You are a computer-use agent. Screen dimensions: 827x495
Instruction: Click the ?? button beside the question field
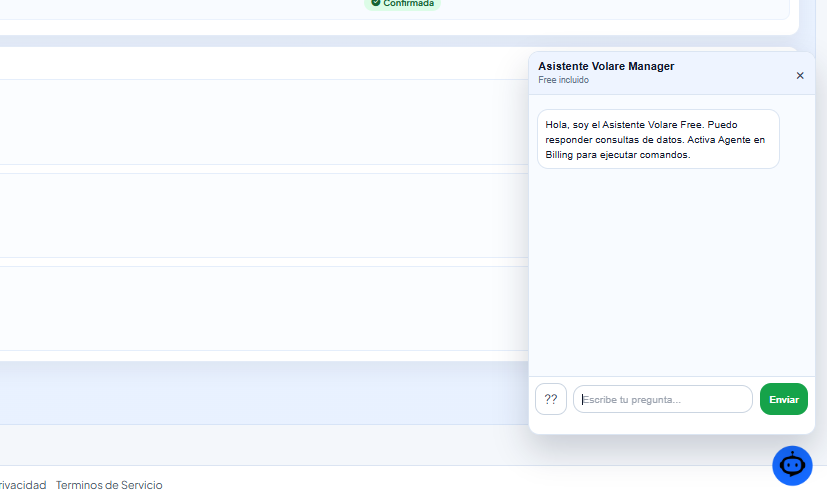click(551, 399)
